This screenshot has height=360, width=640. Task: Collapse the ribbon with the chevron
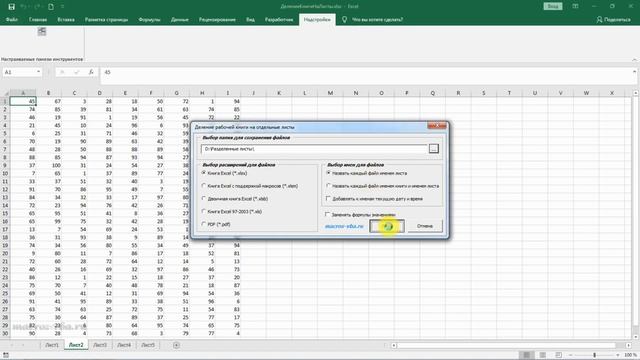click(x=635, y=60)
